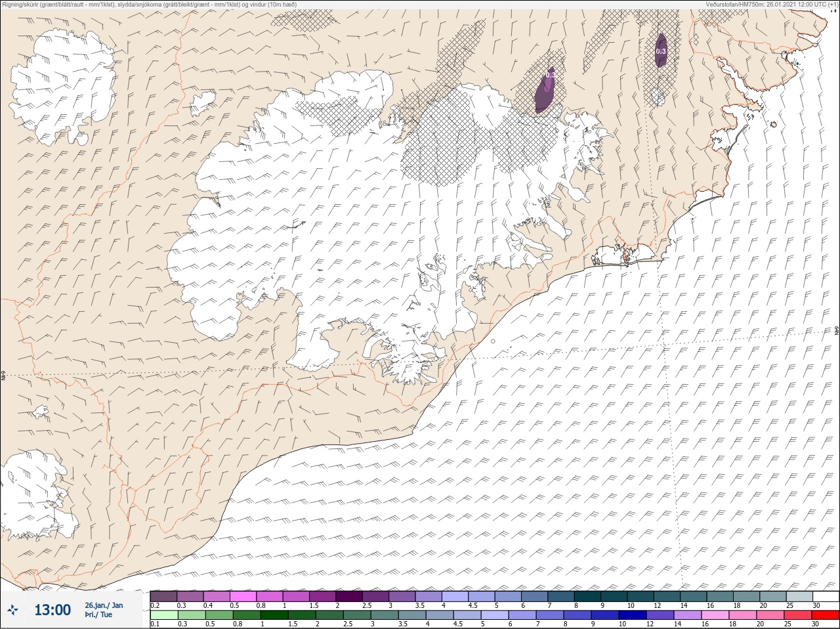Select the upper legend swatch starting at 0.2
840x629 pixels.
pos(163,596)
